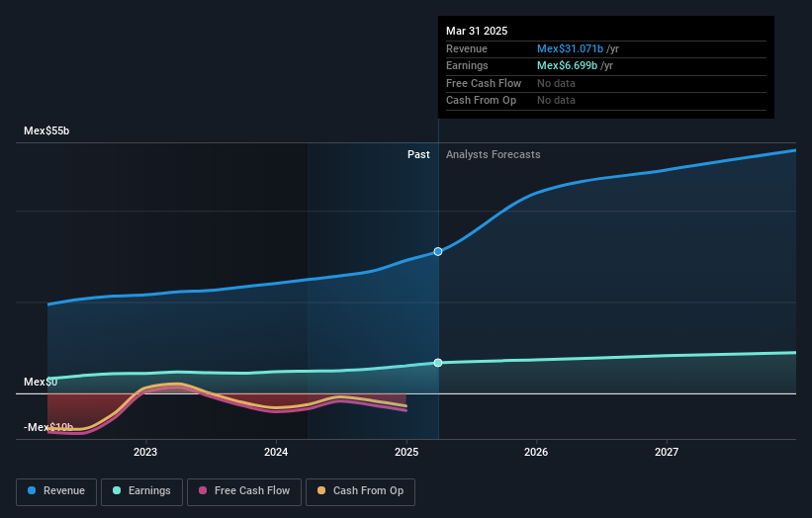Click the Free Cash Flow tooltip row label
Screen dimensions: 812x518
pos(484,83)
